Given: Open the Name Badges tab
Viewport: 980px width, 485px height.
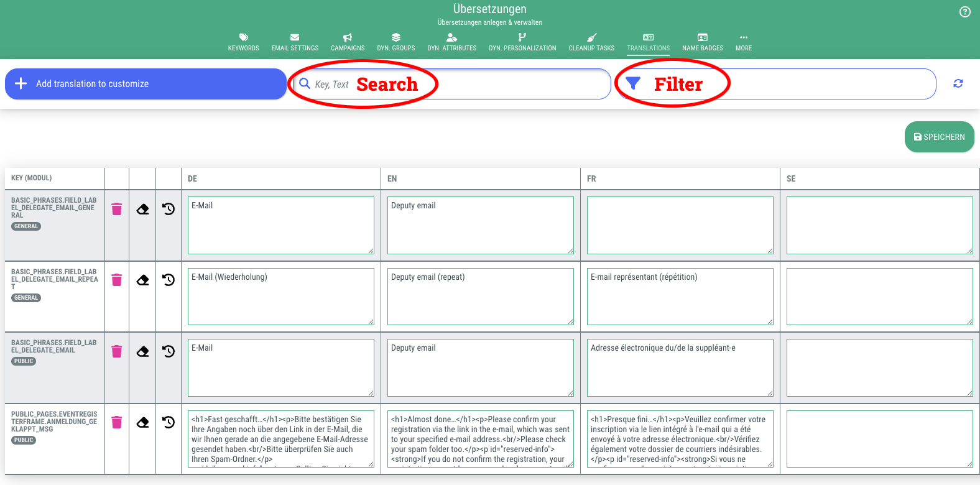Looking at the screenshot, I should click(x=703, y=42).
